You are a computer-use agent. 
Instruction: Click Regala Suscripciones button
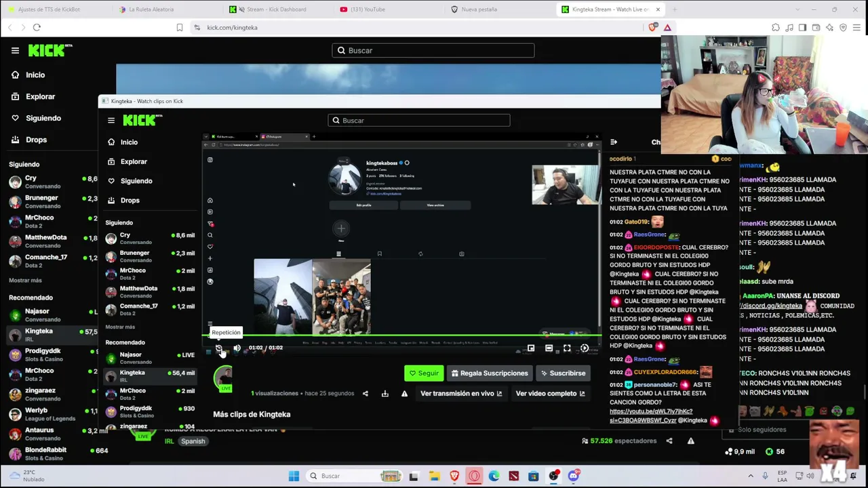[490, 373]
